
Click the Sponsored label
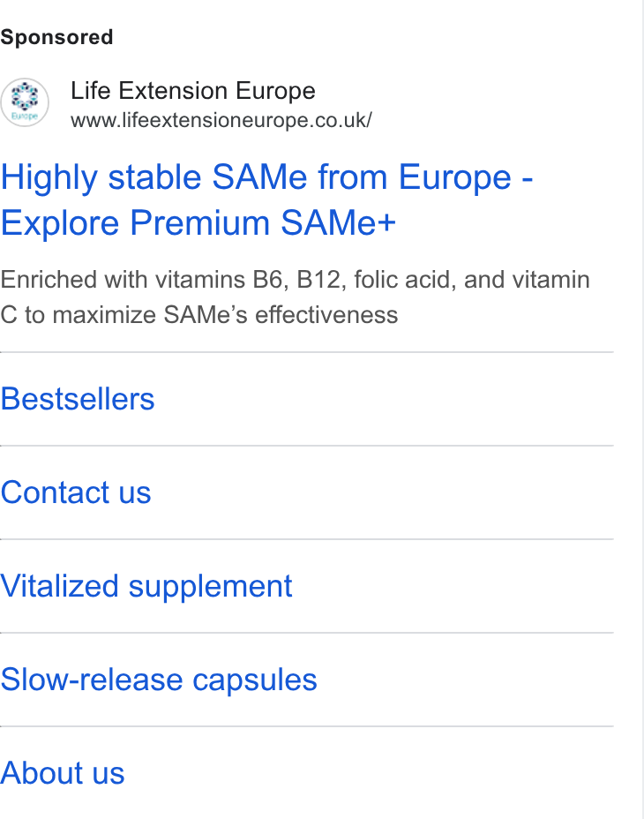point(56,37)
